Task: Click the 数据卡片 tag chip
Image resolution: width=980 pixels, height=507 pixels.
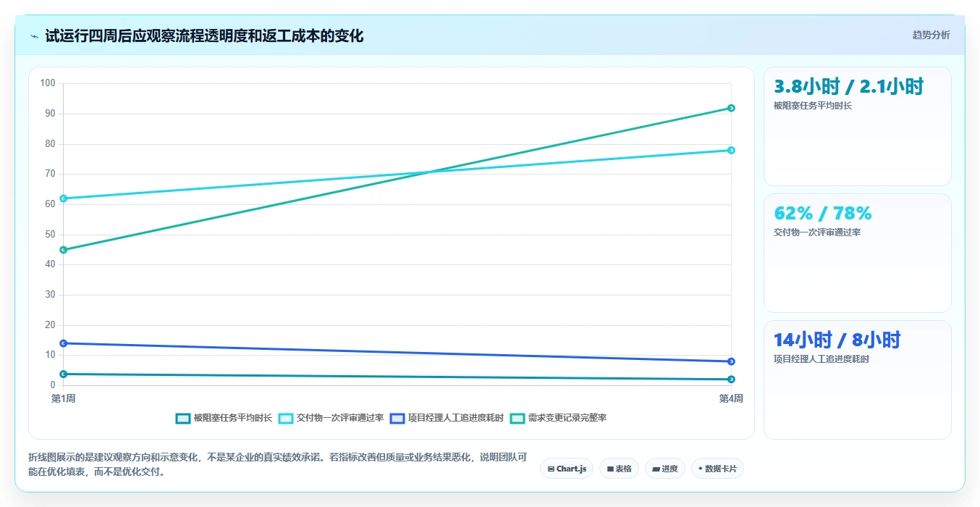Action: tap(717, 469)
